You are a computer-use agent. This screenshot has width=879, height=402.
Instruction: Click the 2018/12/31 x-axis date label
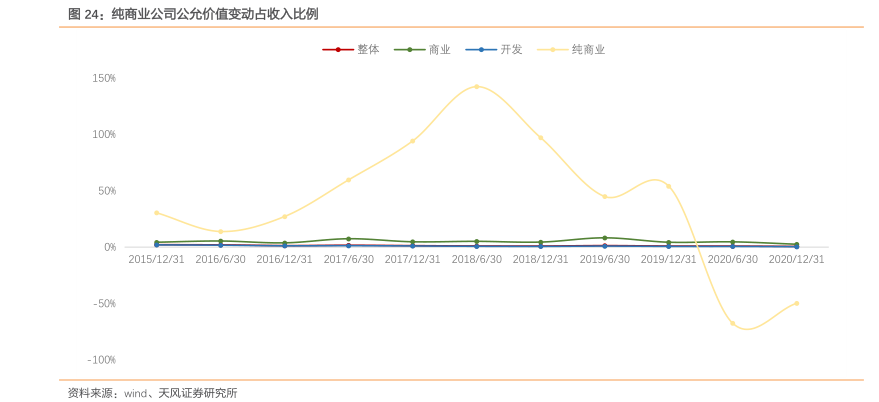coord(540,259)
